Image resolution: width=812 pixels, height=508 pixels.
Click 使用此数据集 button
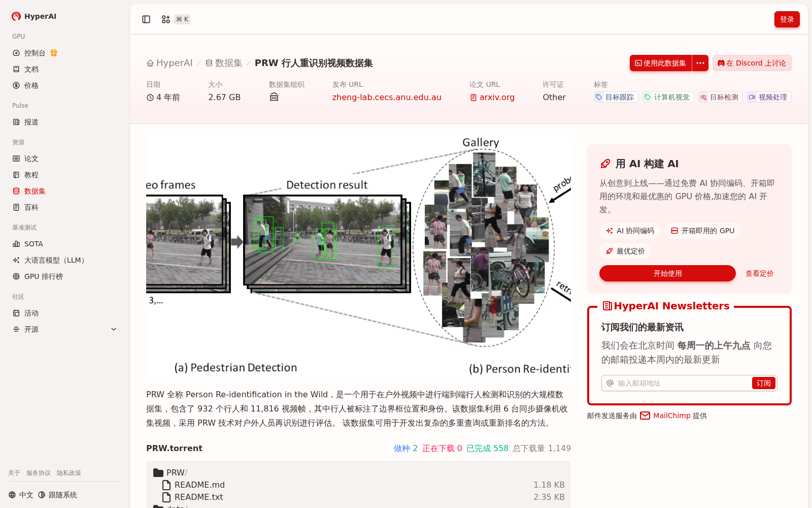point(661,63)
